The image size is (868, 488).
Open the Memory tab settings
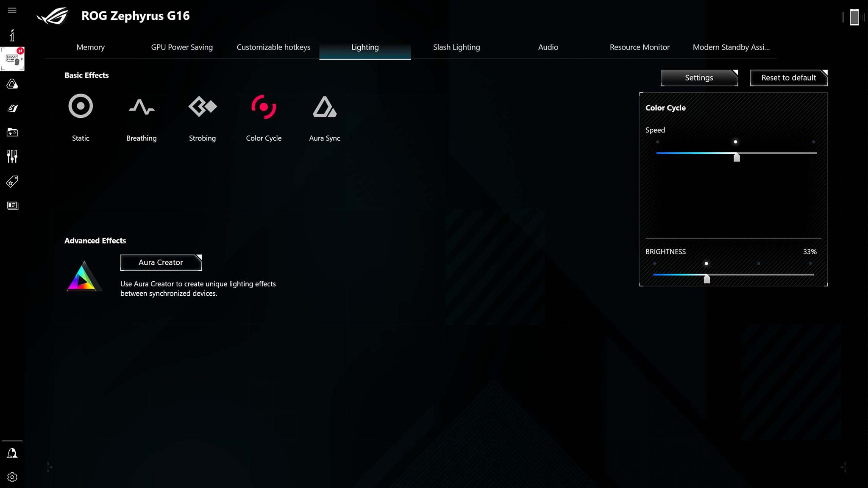[x=90, y=47]
